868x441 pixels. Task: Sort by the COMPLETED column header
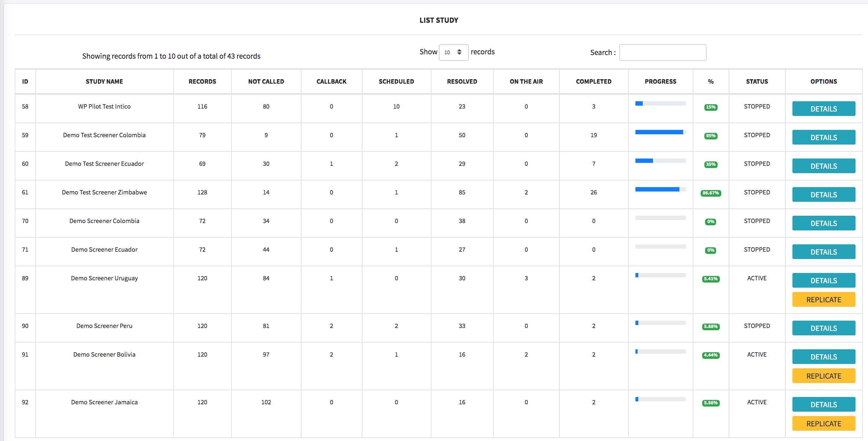594,81
